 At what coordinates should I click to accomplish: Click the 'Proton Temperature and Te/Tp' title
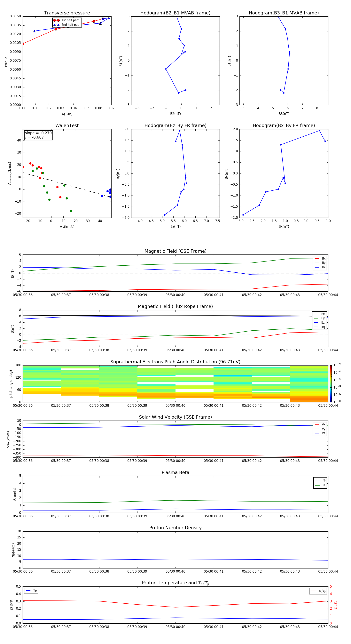point(175,583)
